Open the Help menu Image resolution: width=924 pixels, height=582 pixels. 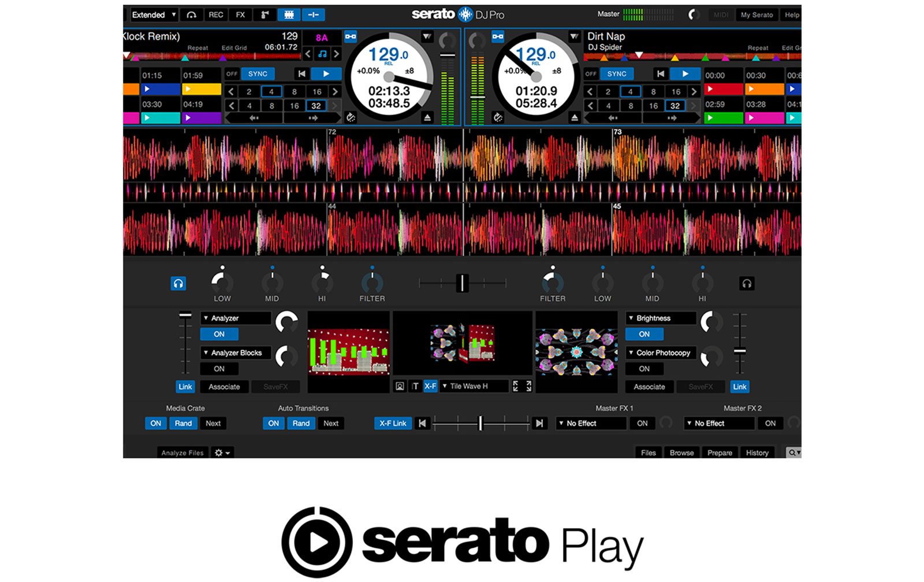(792, 14)
